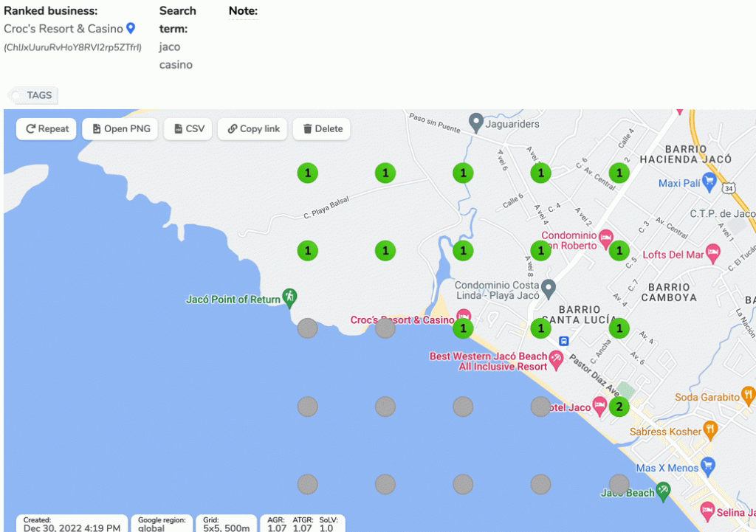
Task: Click route 34 highway shield
Action: (x=729, y=188)
